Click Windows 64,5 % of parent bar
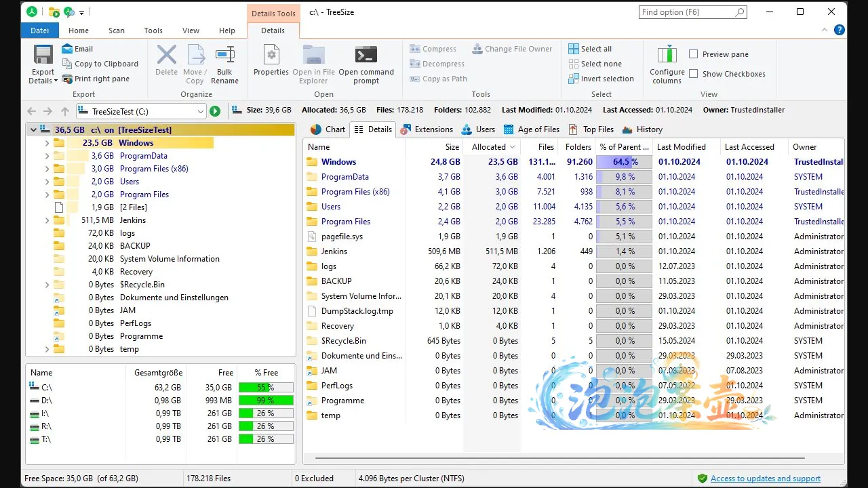Image resolution: width=868 pixels, height=488 pixels. point(624,162)
